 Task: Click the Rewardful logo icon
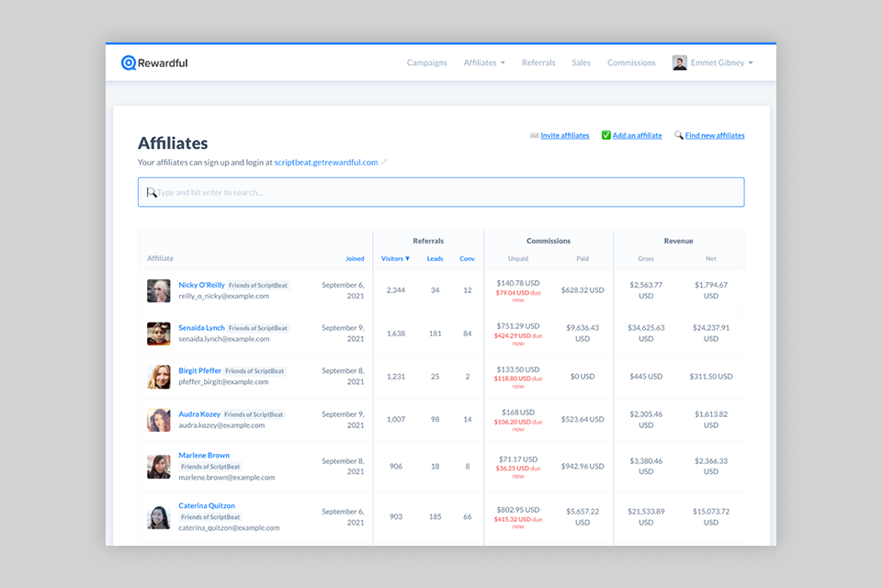point(129,63)
